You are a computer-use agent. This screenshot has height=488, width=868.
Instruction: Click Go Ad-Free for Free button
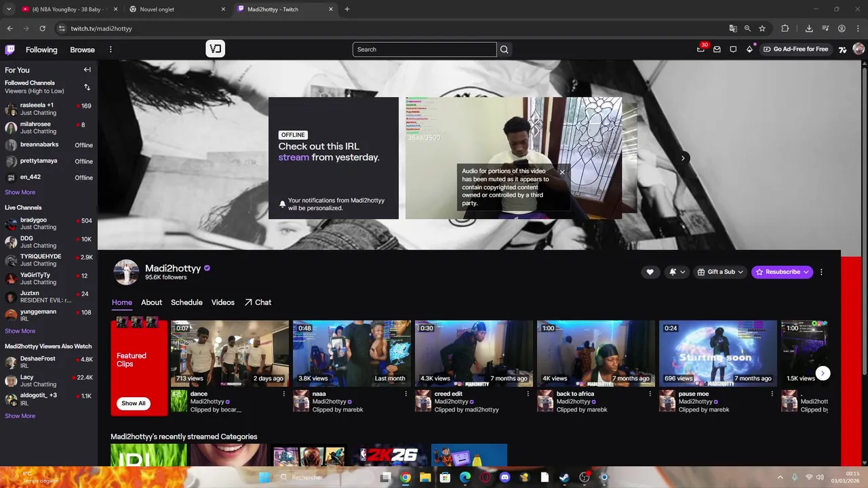(x=795, y=49)
